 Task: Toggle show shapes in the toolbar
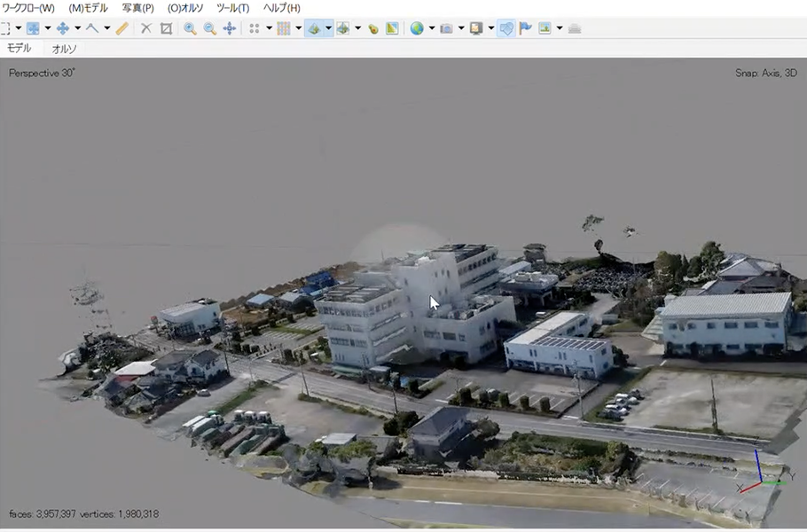click(506, 28)
